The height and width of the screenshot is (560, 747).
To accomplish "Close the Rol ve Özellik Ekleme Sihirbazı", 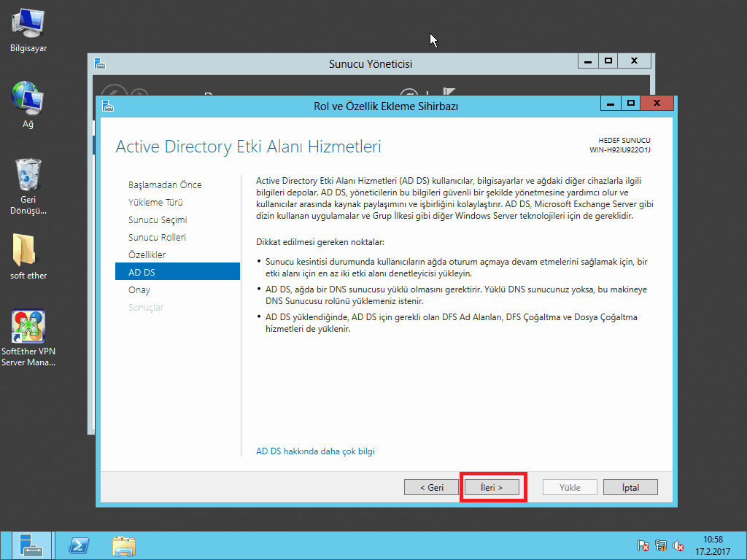I will (x=657, y=104).
